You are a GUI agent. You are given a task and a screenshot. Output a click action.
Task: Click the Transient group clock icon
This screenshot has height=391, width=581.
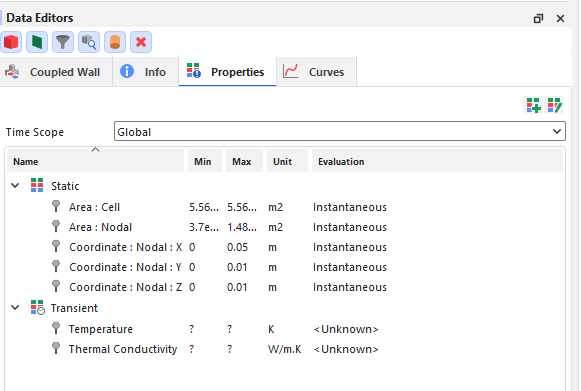tap(37, 308)
